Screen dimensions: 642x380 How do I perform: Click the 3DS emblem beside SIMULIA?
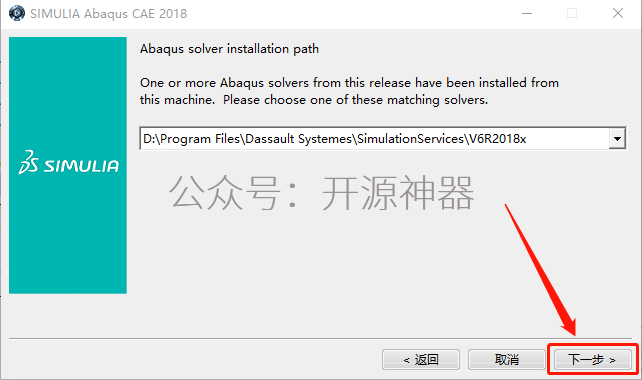[29, 162]
